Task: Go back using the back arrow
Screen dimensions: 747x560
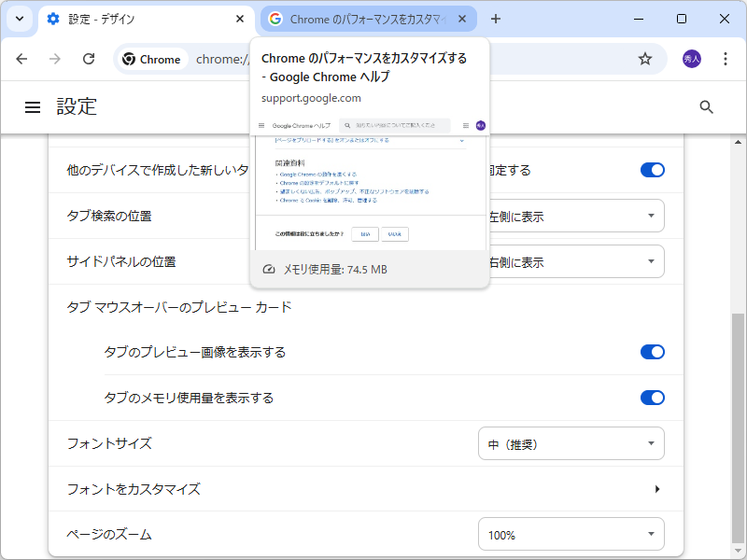Action: point(21,58)
